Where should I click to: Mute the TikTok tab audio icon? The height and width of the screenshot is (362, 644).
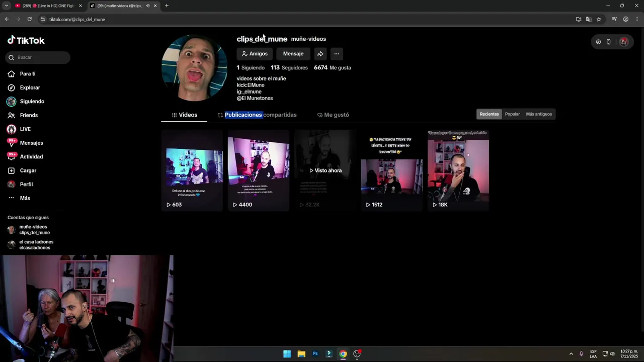click(147, 6)
